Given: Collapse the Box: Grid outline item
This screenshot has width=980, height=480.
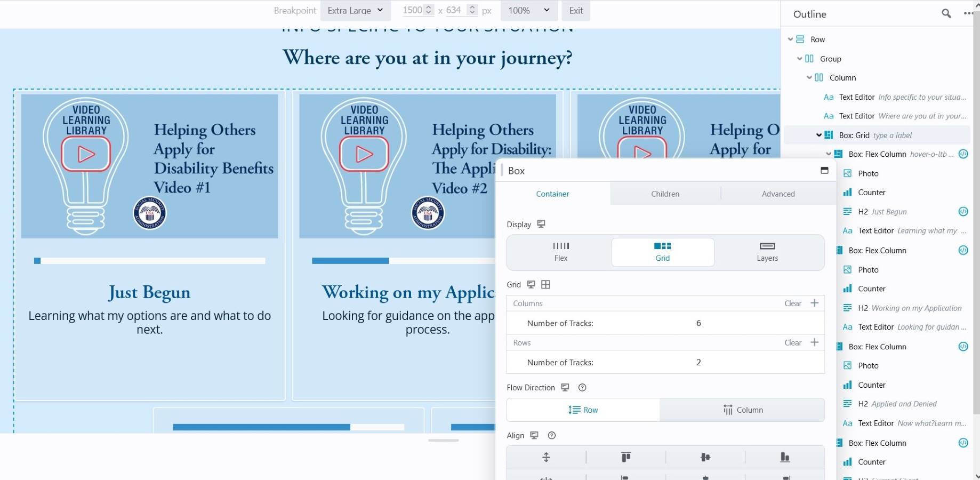Looking at the screenshot, I should 818,135.
